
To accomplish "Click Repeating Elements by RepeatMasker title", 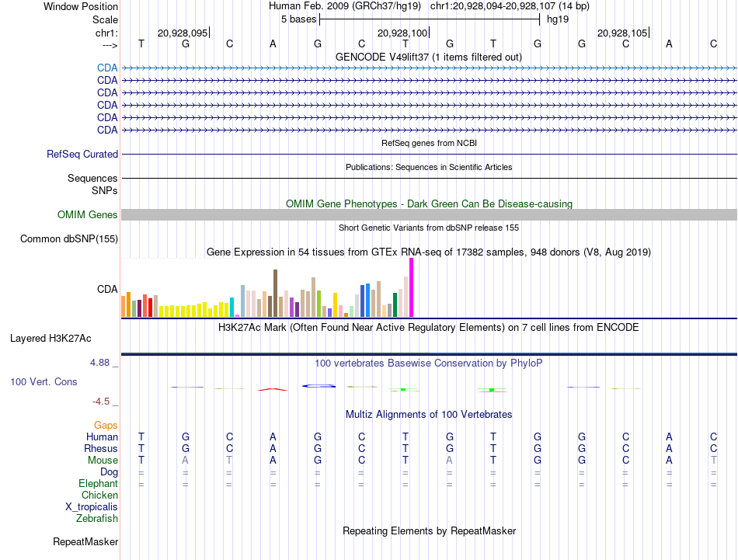I will pos(429,530).
